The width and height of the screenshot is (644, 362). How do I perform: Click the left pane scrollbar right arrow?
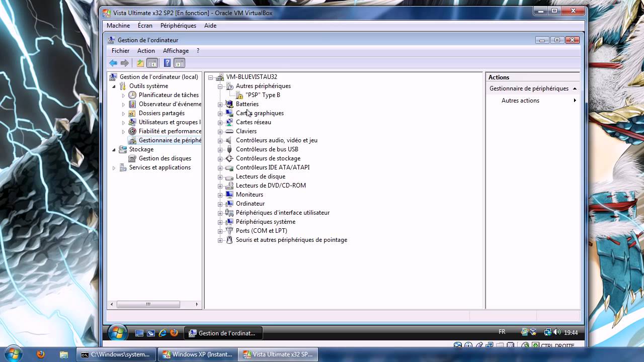coord(197,304)
